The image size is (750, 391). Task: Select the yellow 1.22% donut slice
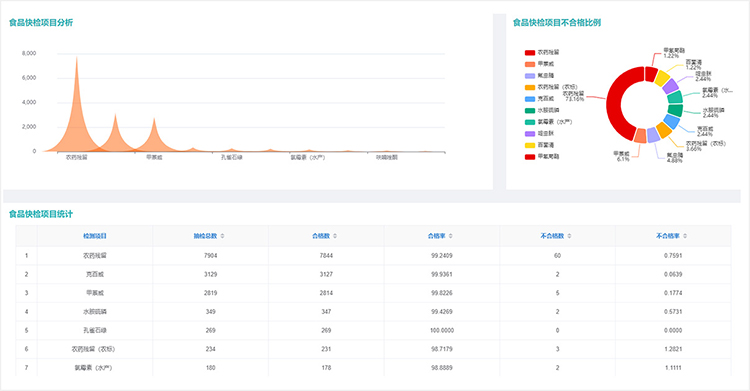pos(662,78)
